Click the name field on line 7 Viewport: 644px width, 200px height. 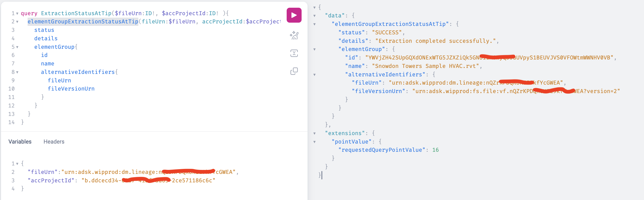[x=48, y=63]
